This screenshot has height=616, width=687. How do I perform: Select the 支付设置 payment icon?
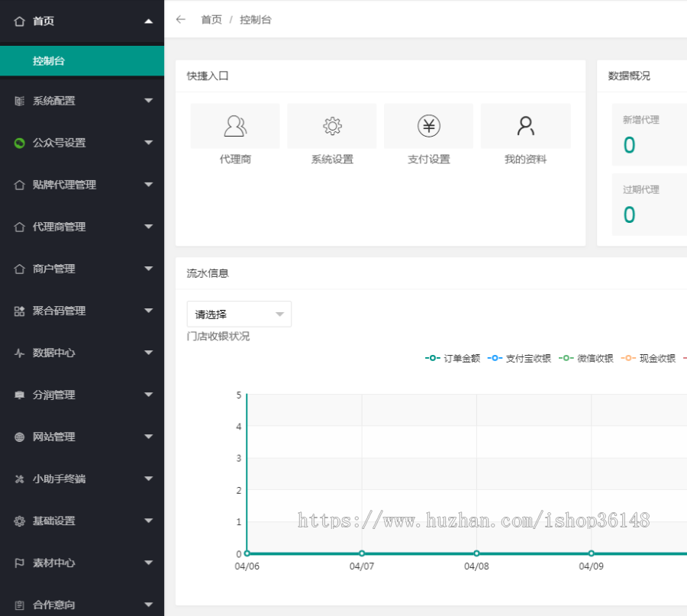click(x=428, y=126)
